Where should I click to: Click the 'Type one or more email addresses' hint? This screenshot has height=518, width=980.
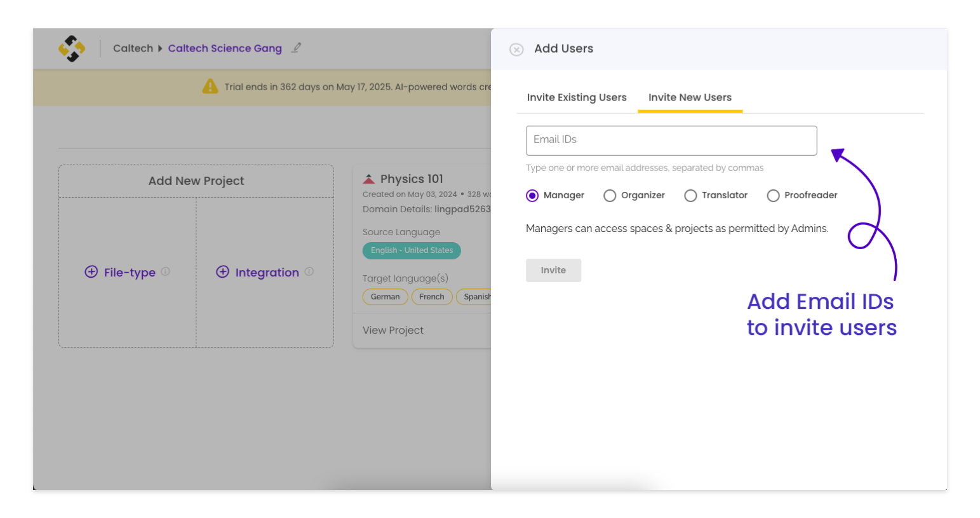645,168
